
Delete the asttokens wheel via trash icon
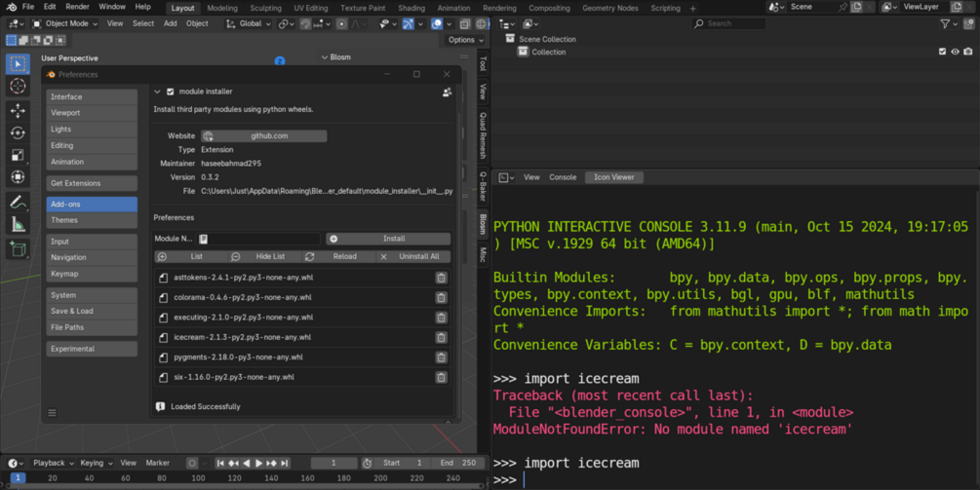click(x=442, y=278)
